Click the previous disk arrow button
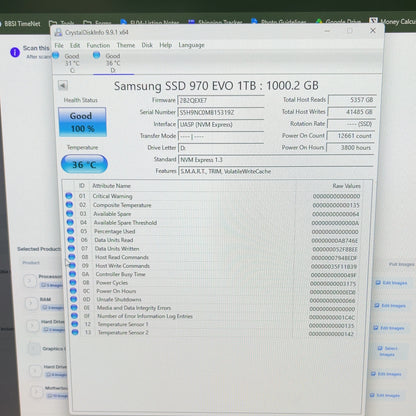The width and height of the screenshot is (416, 416). 63,85
